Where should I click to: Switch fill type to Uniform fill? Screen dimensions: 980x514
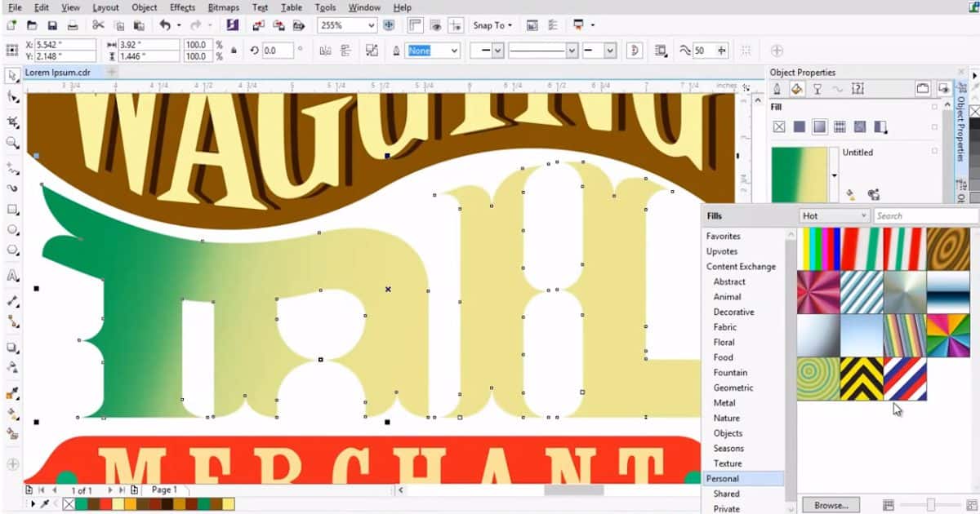pyautogui.click(x=799, y=126)
